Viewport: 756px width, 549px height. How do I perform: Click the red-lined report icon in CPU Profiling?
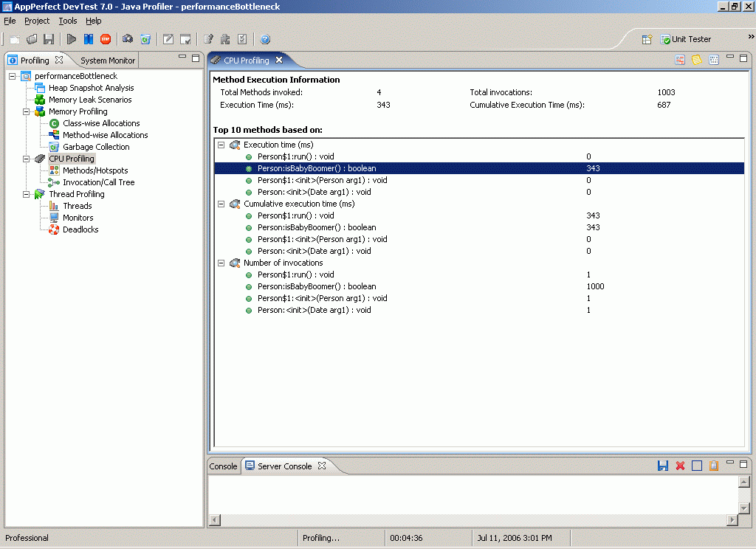click(x=680, y=60)
